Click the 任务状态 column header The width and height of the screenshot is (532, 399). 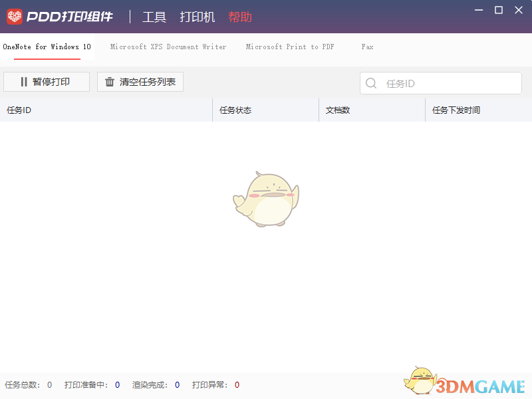[235, 110]
